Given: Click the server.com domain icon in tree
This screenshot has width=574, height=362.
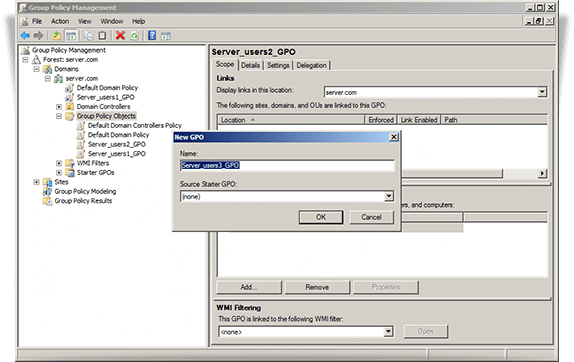Looking at the screenshot, I should click(x=59, y=78).
